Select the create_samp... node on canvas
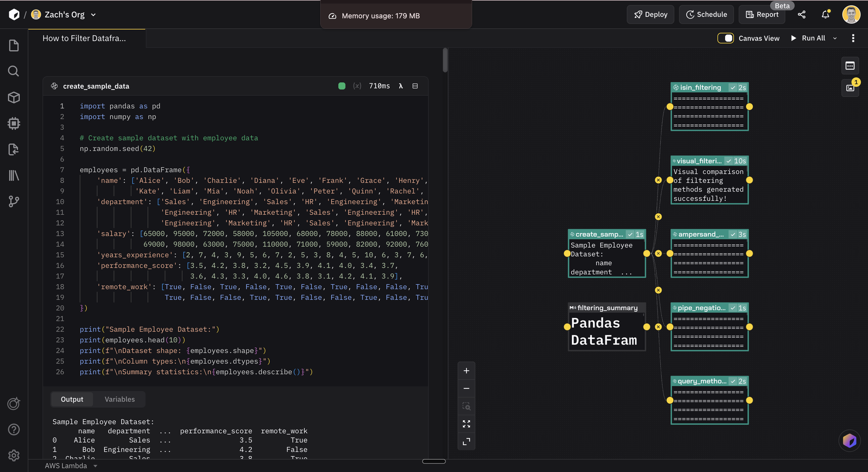Screen dimensions: 868x472 607,254
